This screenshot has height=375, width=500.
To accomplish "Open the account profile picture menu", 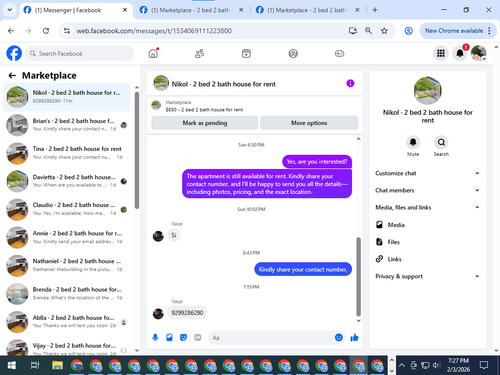I will tap(478, 53).
